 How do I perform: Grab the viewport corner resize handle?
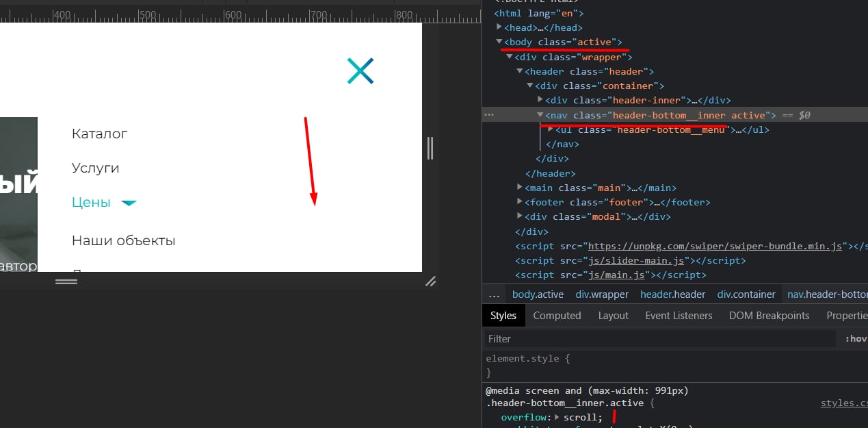pyautogui.click(x=431, y=281)
